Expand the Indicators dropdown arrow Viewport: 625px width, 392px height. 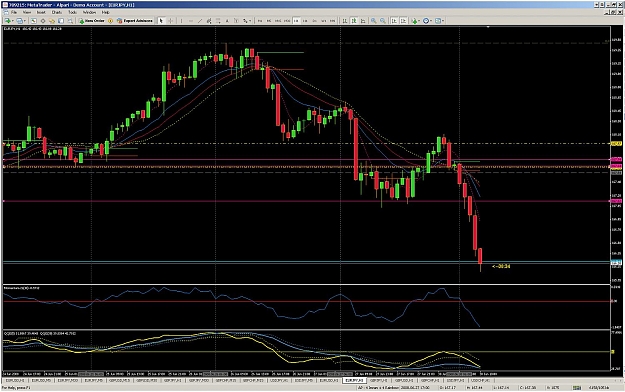click(419, 21)
